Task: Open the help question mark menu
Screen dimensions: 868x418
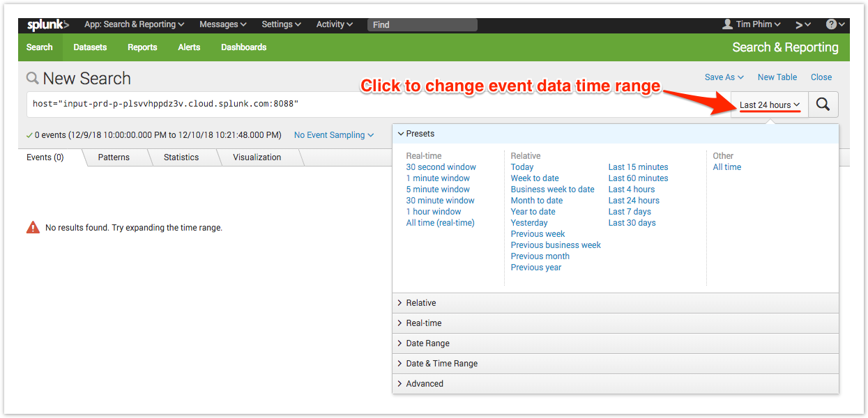Action: coord(835,24)
